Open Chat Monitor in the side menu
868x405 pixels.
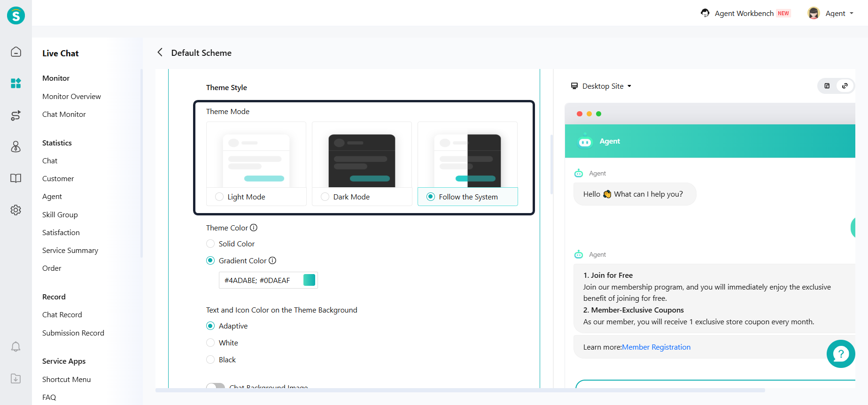[x=64, y=114]
